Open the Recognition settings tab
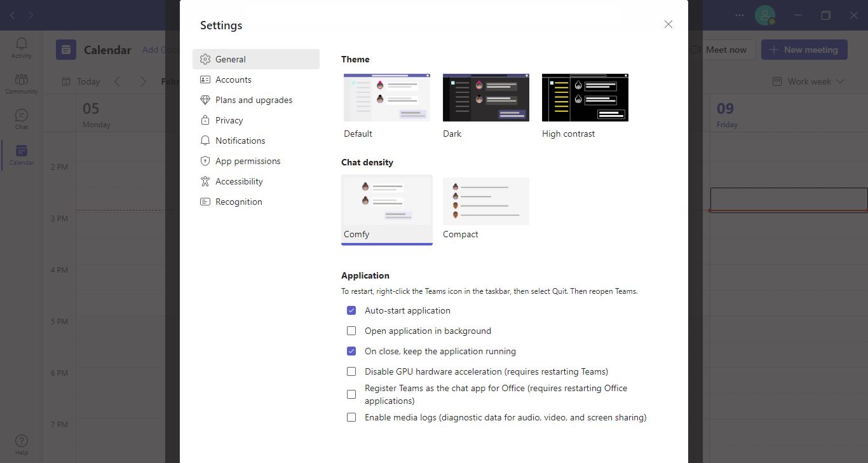 (256, 202)
